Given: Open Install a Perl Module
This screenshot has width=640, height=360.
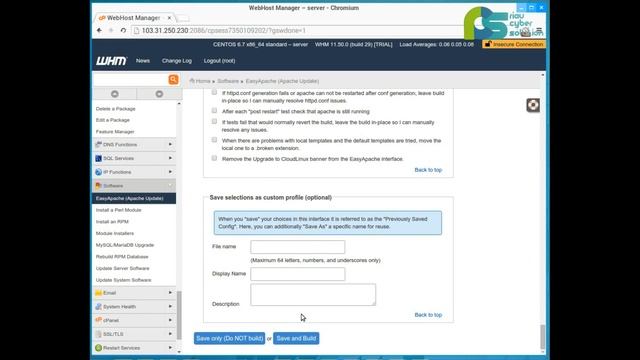Looking at the screenshot, I should coord(118,210).
